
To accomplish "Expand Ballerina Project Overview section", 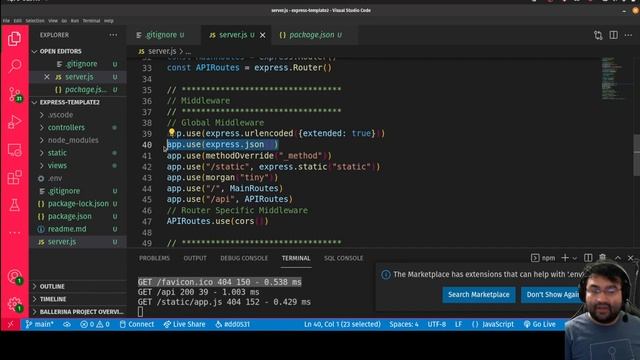I will point(81,311).
